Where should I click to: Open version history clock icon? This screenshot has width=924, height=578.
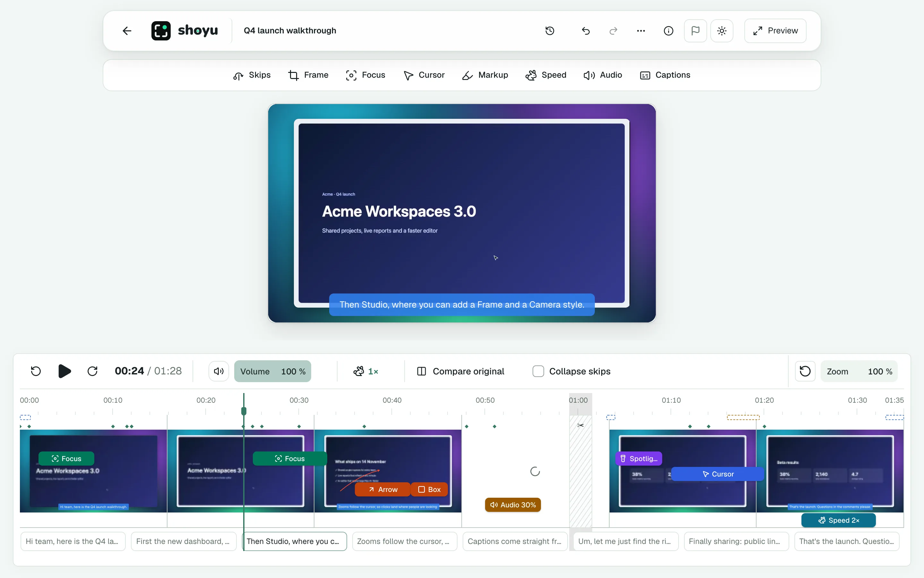[x=550, y=31]
